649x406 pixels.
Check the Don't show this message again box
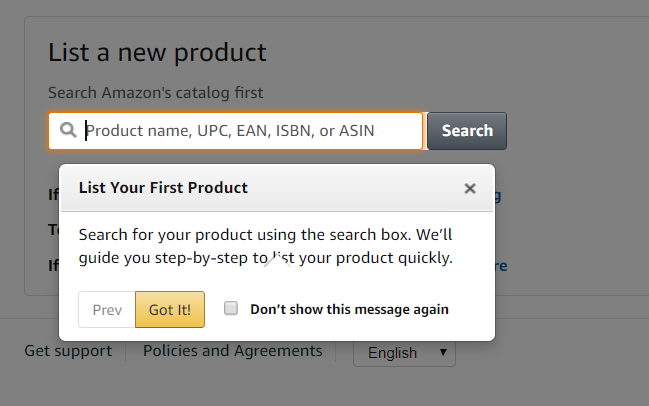pos(231,308)
